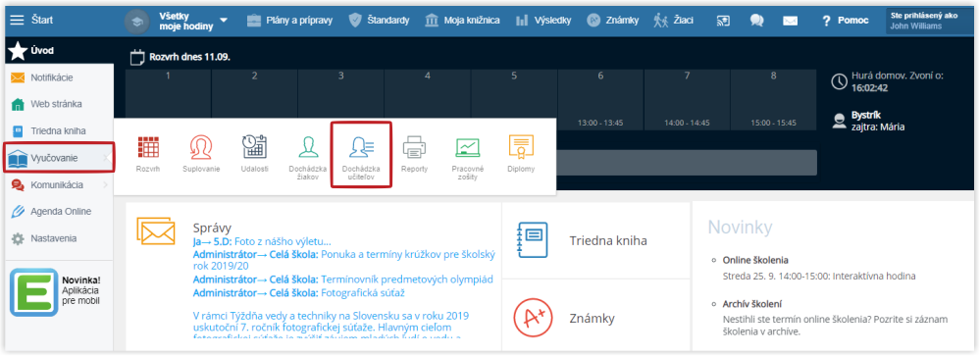Click the Novinky heading
The image size is (980, 356).
pyautogui.click(x=740, y=227)
